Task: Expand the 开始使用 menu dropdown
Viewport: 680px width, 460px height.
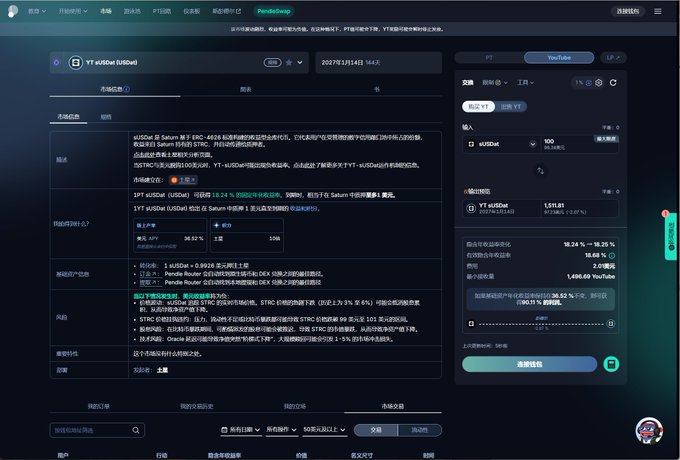Action: (73, 11)
